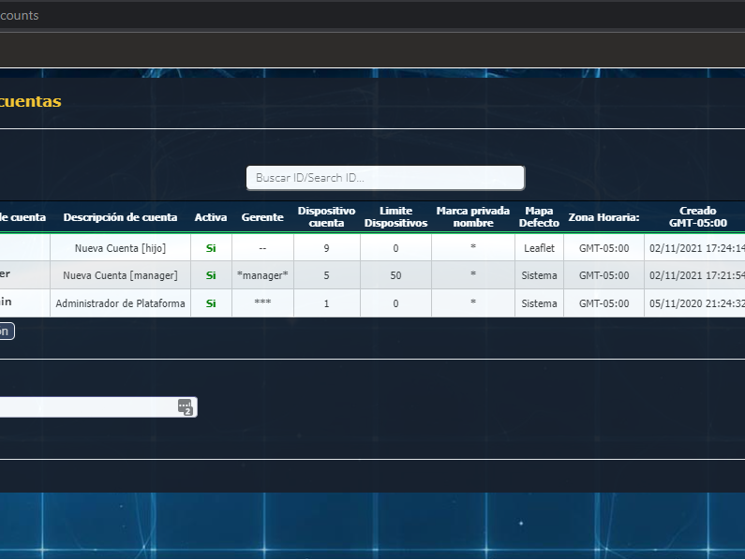Select the Administrador de Plataforma row
This screenshot has height=560, width=745.
[x=120, y=303]
